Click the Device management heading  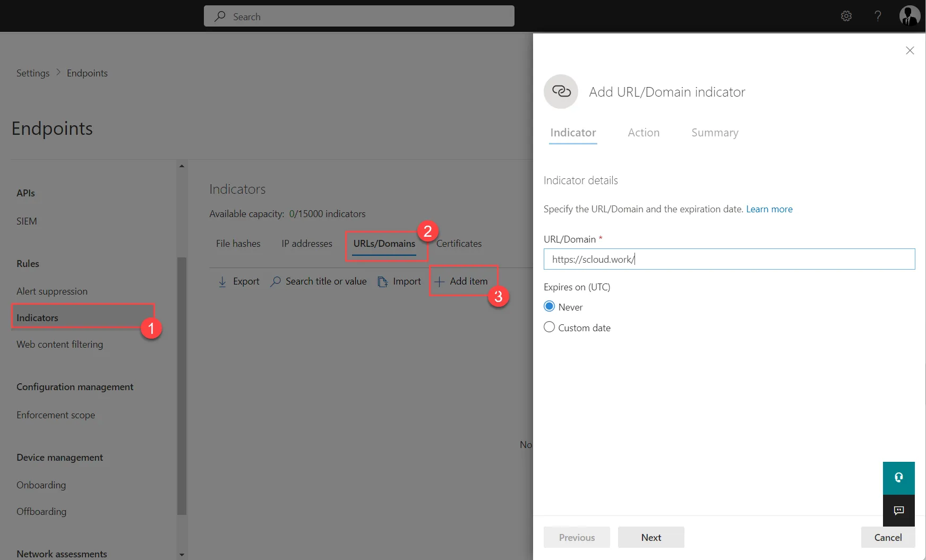[59, 458]
